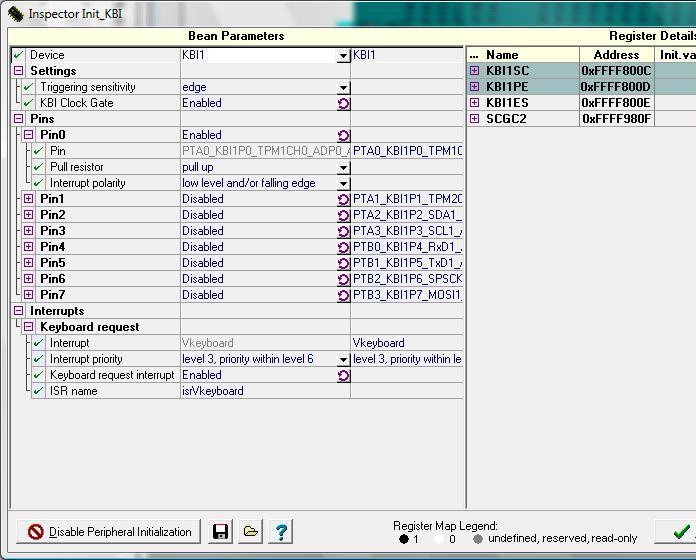The image size is (696, 560).
Task: Click the Inspector chip icon in title bar
Action: pos(16,14)
